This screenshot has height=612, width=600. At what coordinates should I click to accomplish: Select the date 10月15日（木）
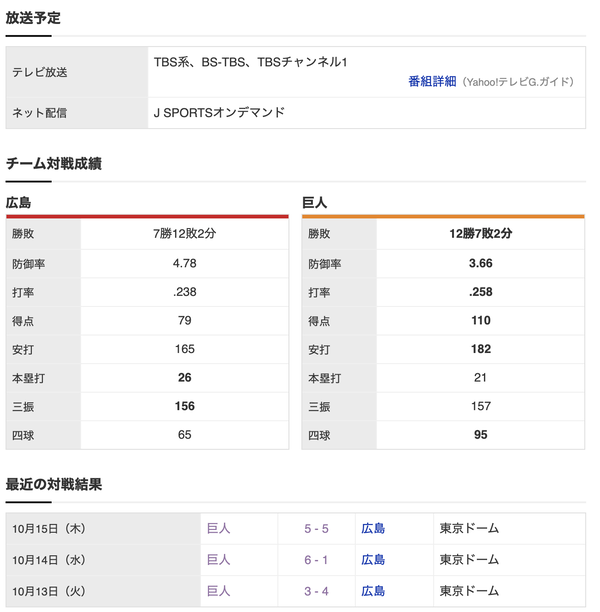[x=49, y=528]
